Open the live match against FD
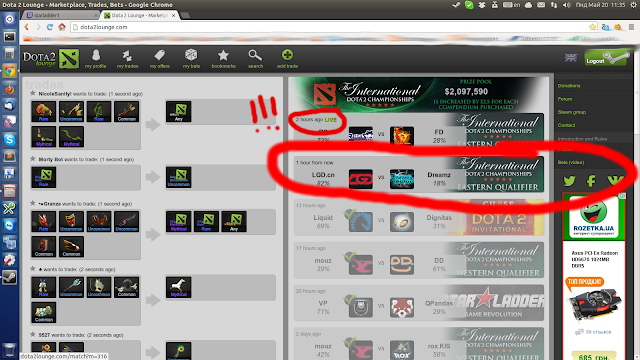Viewport: 640px width, 360px height. pyautogui.click(x=419, y=131)
